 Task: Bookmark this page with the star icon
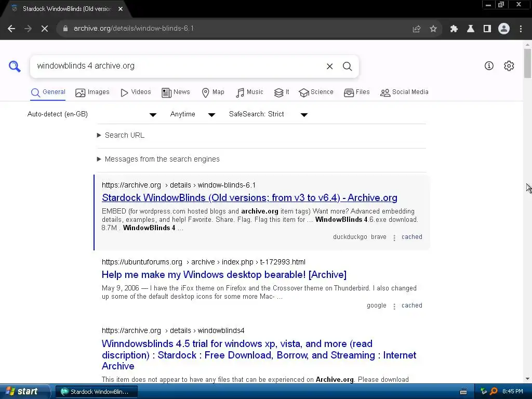tap(433, 29)
